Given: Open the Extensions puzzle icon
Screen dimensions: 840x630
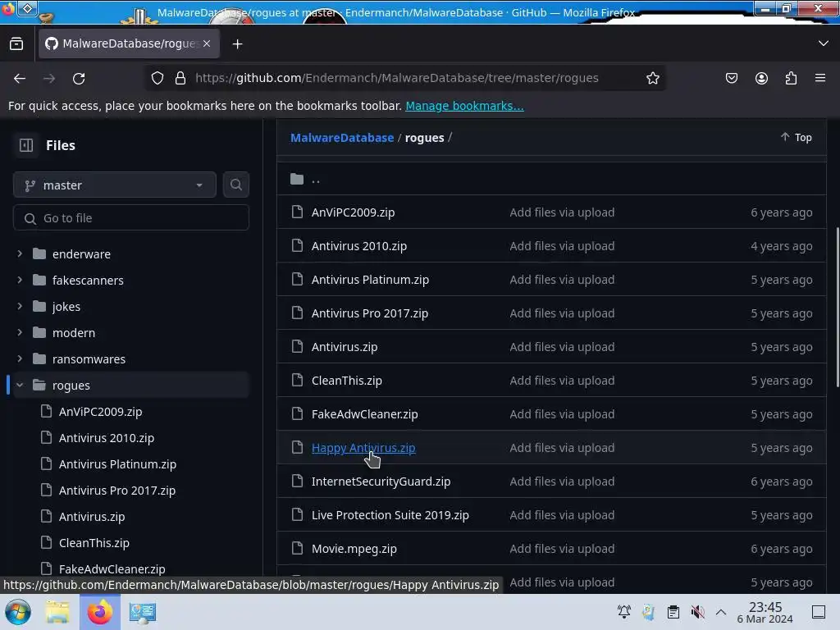Looking at the screenshot, I should [791, 78].
